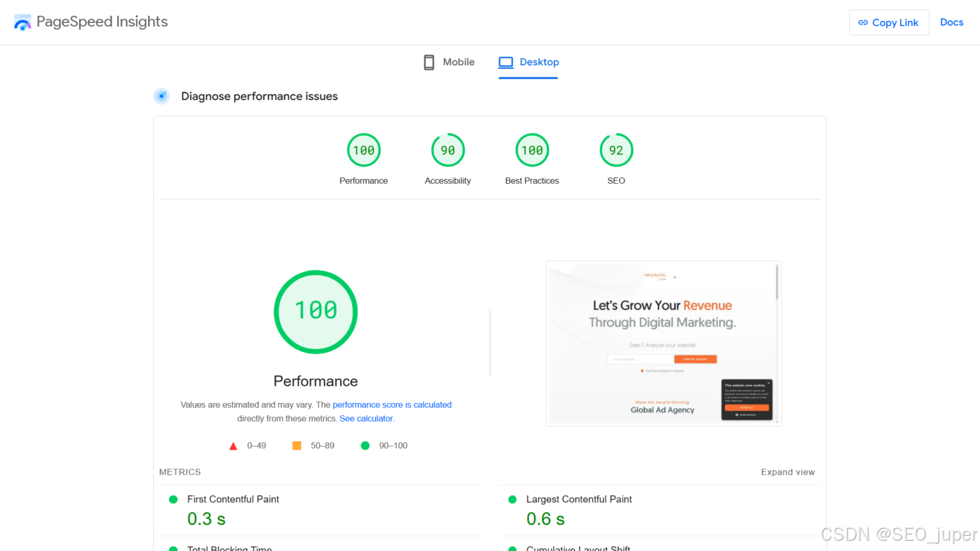Image resolution: width=980 pixels, height=551 pixels.
Task: Click the Diagnose performance issues radar icon
Action: coord(162,96)
